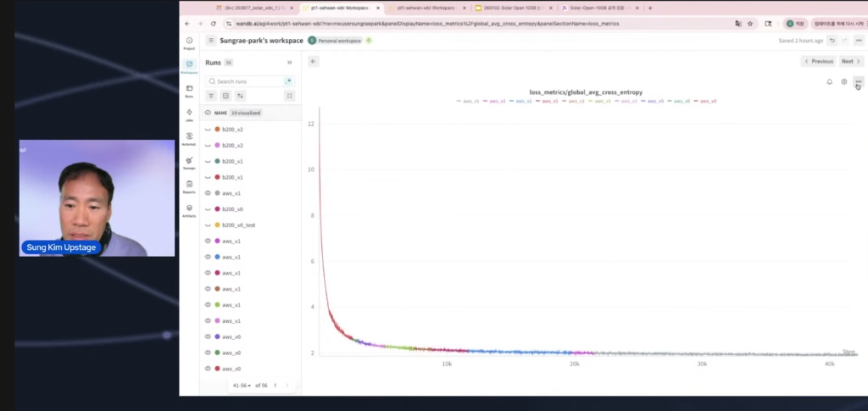The image size is (868, 411).
Task: Collapse the Runs sidebar panel
Action: click(x=289, y=63)
